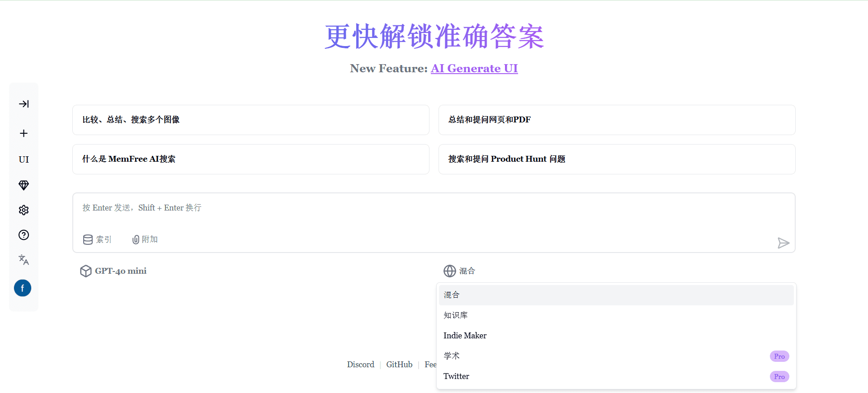
Task: Click suggestion 搜索和提问 Product Hunt 问题
Action: click(x=617, y=159)
